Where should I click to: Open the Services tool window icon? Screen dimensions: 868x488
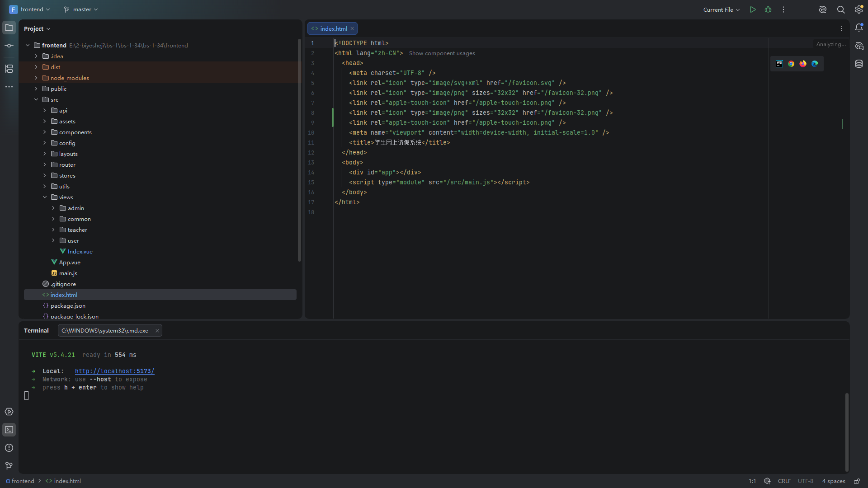click(9, 412)
